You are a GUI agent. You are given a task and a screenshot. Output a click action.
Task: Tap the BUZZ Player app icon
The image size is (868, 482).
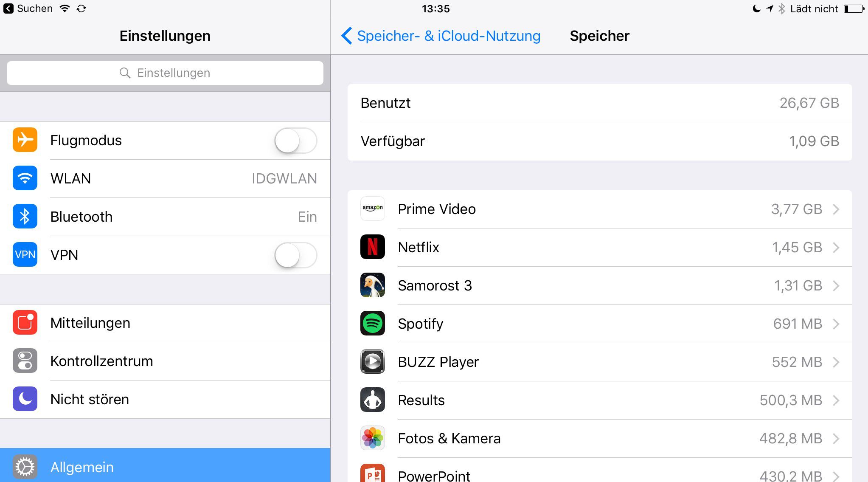[372, 361]
